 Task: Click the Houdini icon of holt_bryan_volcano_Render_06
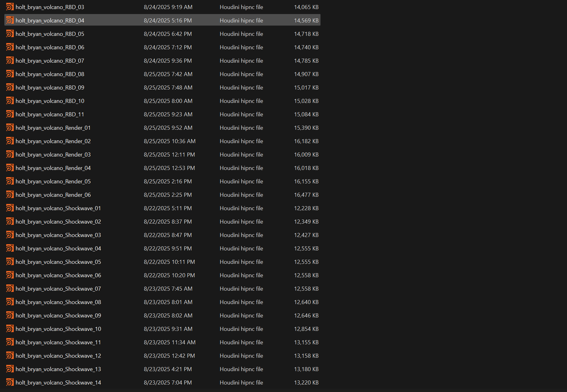[x=10, y=195]
